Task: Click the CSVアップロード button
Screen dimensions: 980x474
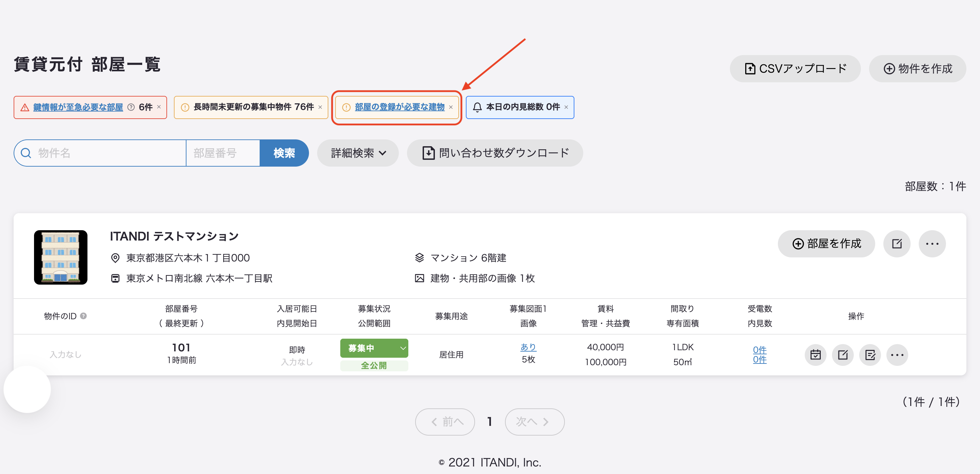Action: pyautogui.click(x=795, y=68)
